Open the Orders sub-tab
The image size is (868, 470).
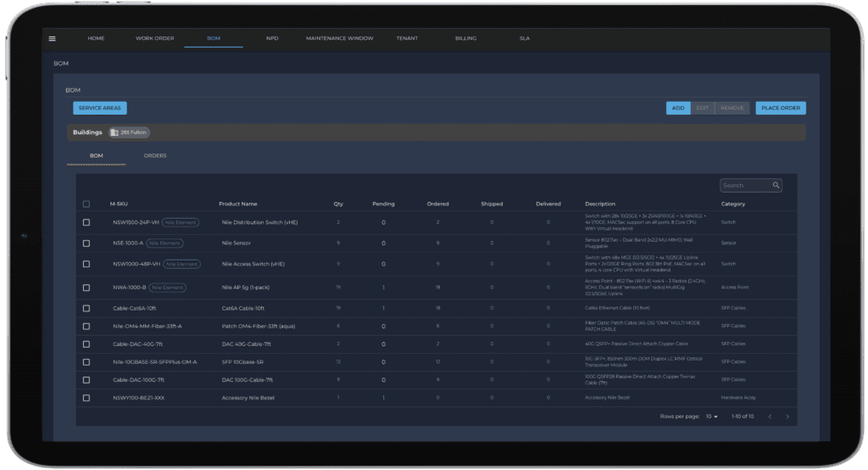(x=155, y=156)
